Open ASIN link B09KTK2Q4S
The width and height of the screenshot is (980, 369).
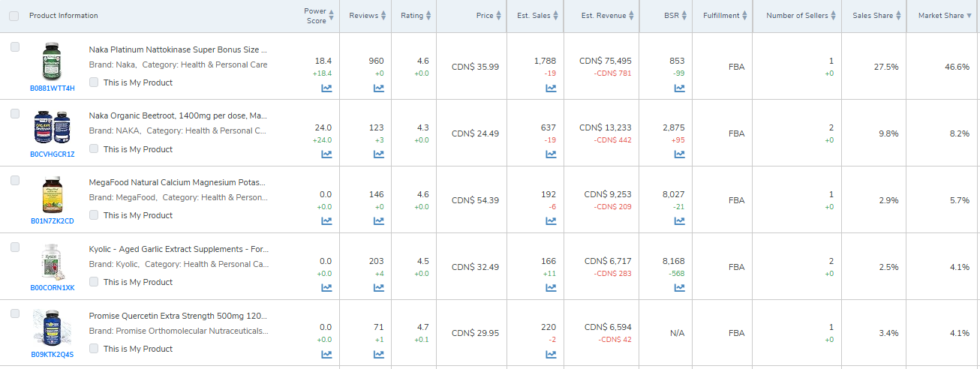53,355
